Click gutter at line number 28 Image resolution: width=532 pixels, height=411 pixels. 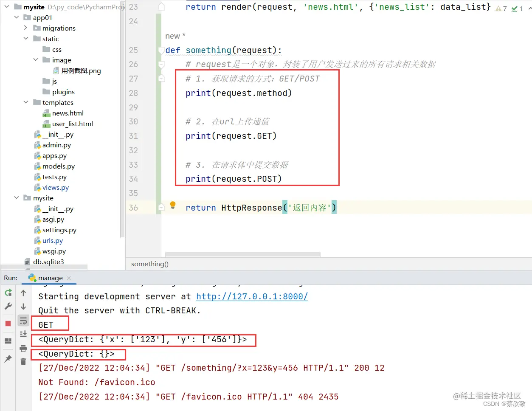133,93
